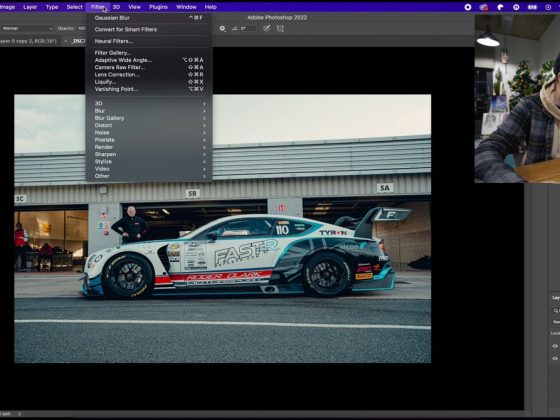Expand the Other submenu

149,176
